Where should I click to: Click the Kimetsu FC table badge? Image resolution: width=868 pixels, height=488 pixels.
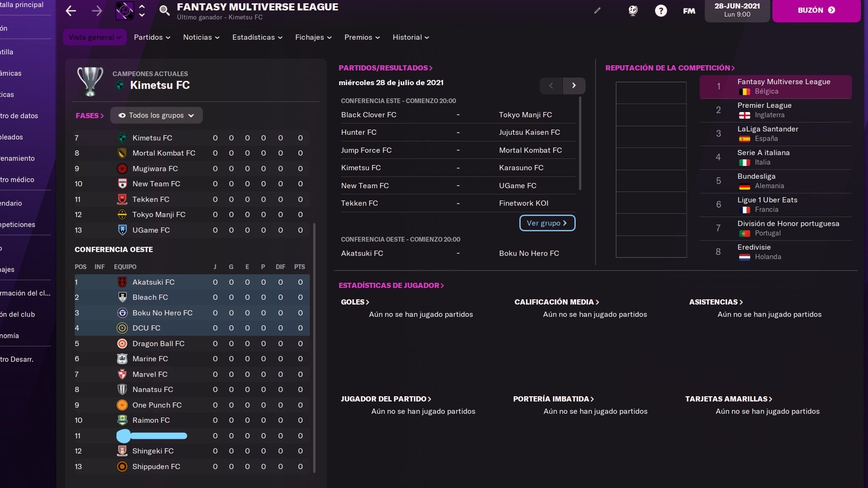tap(122, 138)
